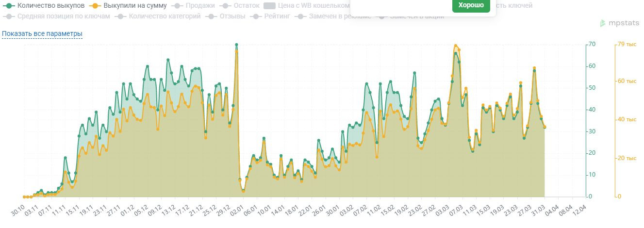Click the '20 тыс' label on the orange axis
Viewport: 644px width, 228px height.
click(626, 158)
